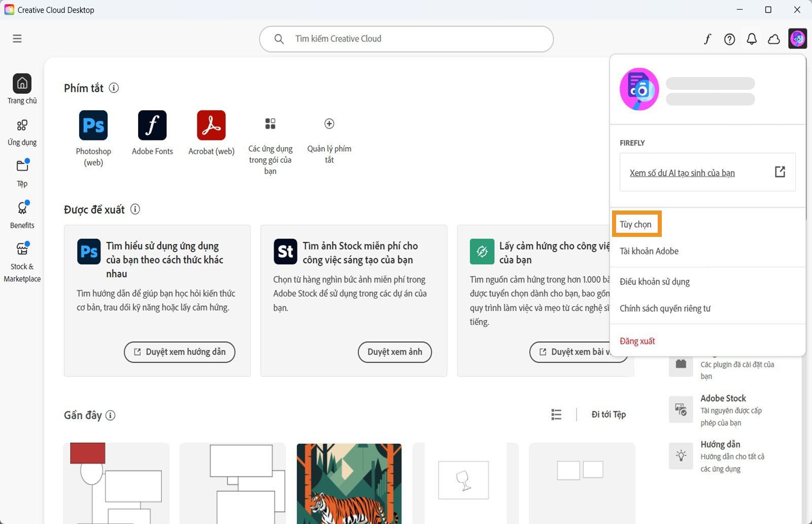
Task: Open the hamburger navigation menu
Action: point(17,39)
